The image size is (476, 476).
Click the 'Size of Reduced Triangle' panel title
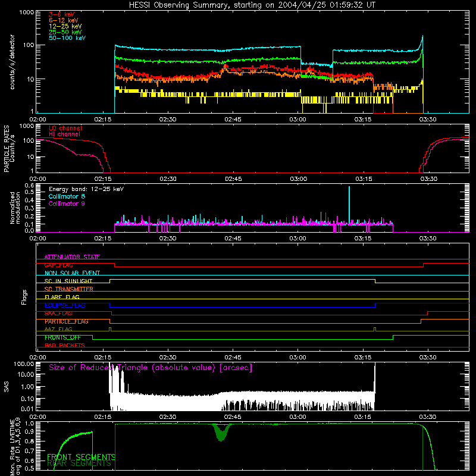click(x=151, y=368)
